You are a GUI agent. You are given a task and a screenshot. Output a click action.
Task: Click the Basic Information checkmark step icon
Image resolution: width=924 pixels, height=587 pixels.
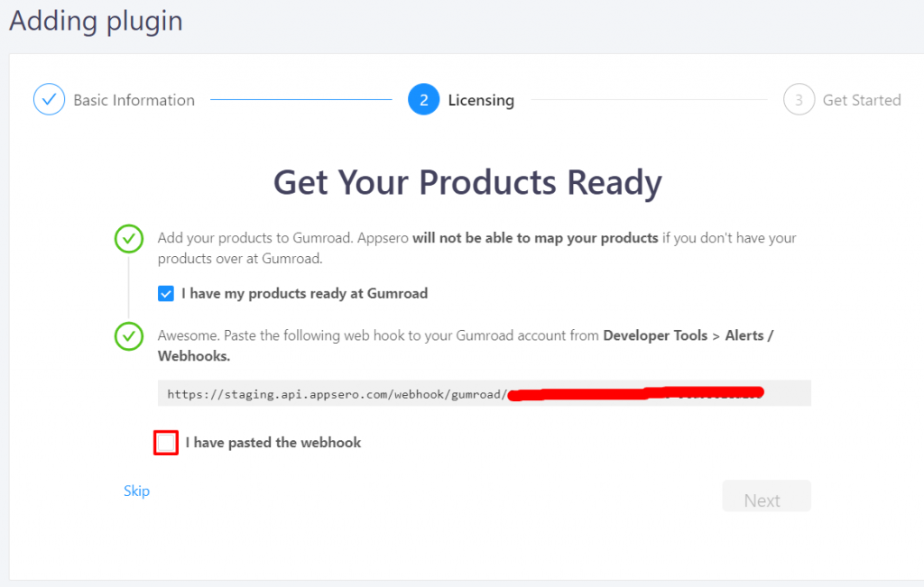[x=49, y=99]
